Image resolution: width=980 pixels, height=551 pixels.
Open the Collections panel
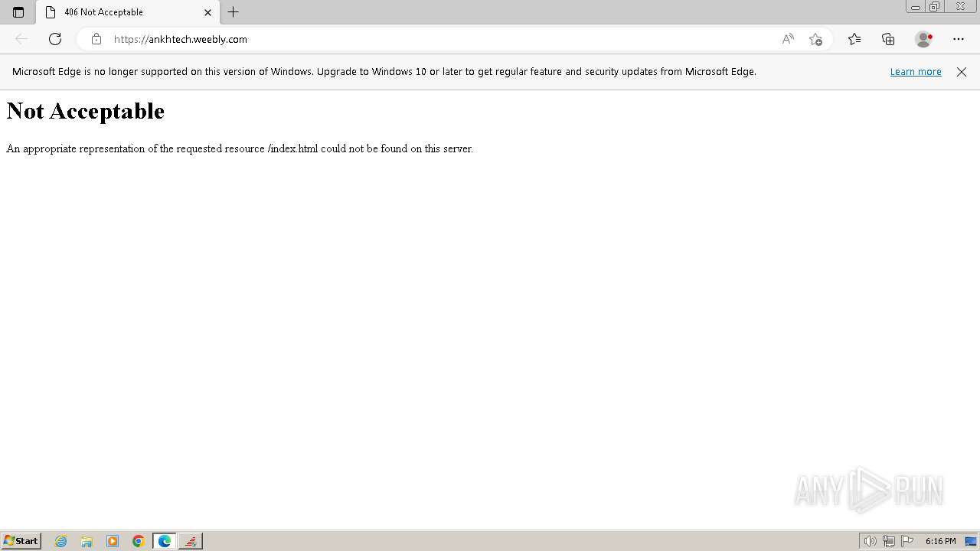pyautogui.click(x=888, y=39)
